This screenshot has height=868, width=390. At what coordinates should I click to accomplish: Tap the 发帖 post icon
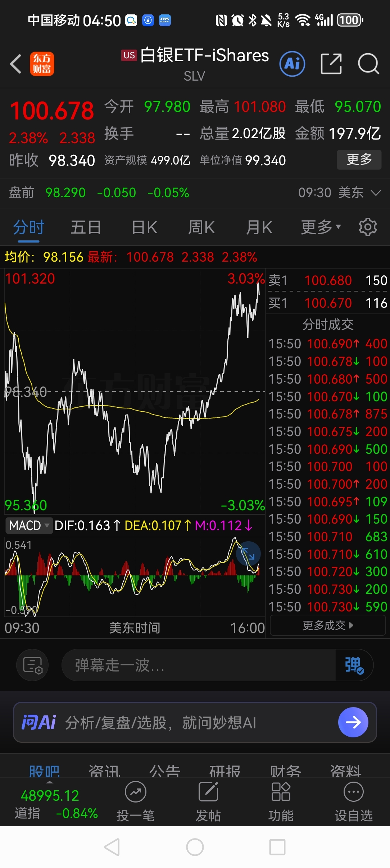(208, 802)
